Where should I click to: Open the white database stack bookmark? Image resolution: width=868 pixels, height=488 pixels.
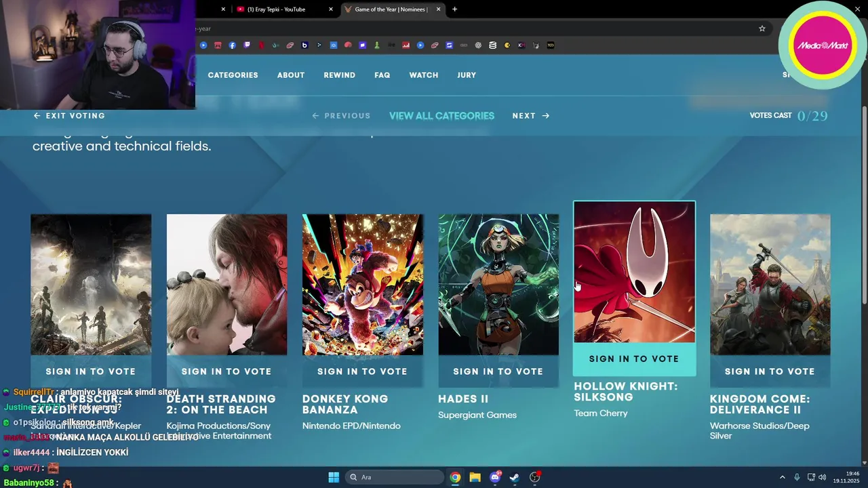click(492, 45)
